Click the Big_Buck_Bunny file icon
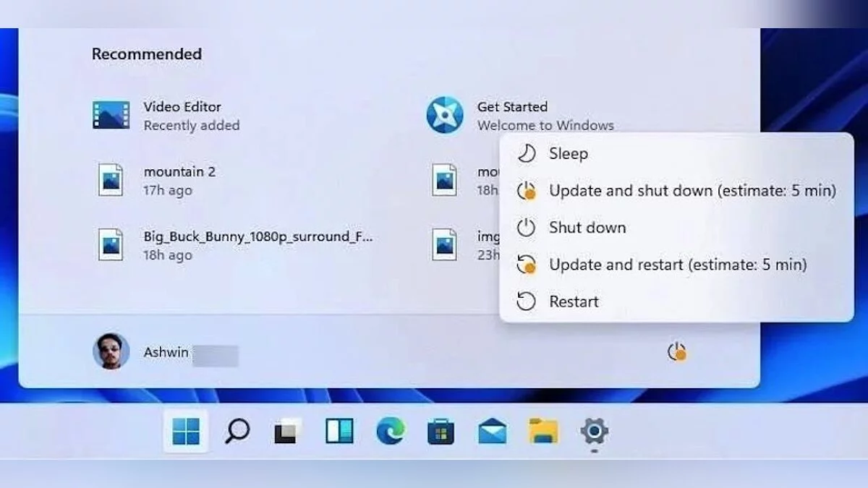The image size is (868, 488). point(111,244)
